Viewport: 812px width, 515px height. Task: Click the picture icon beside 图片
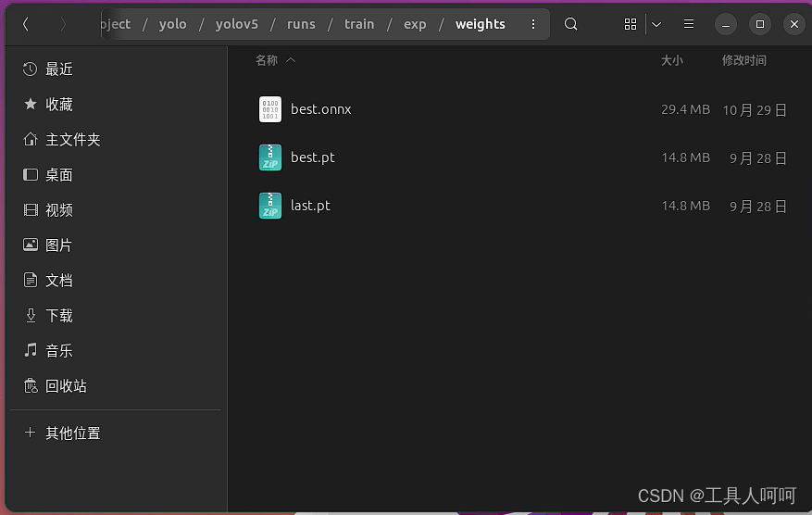coord(30,245)
